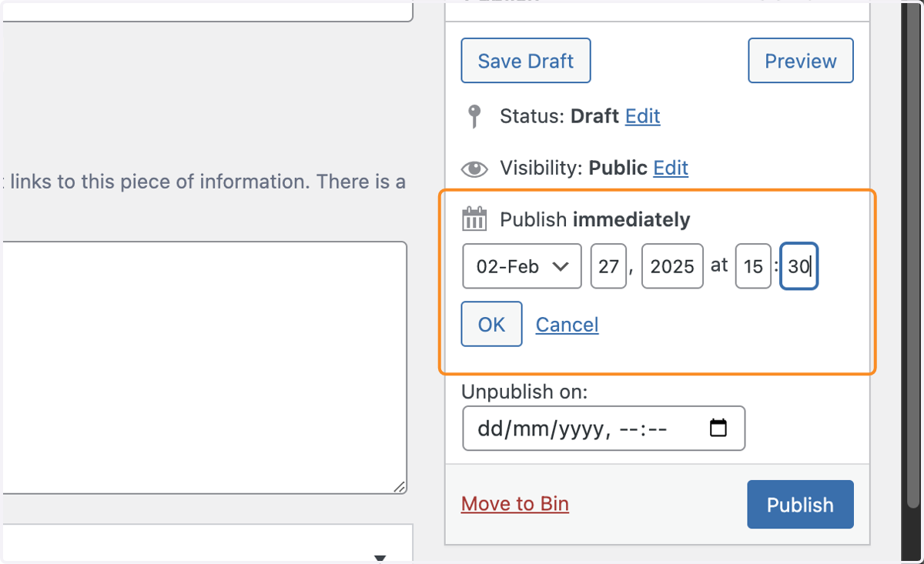Edit the Draft status
Image resolution: width=924 pixels, height=564 pixels.
[x=643, y=116]
